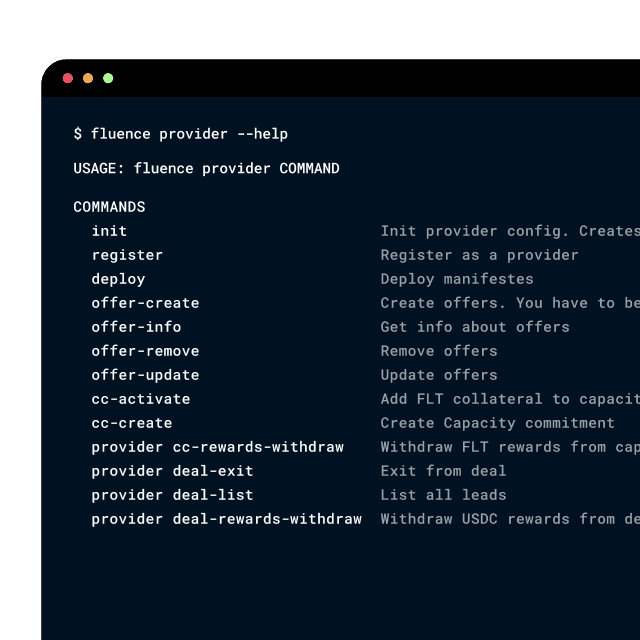640x640 pixels.
Task: Click the 'cc-create' command
Action: coord(131,423)
